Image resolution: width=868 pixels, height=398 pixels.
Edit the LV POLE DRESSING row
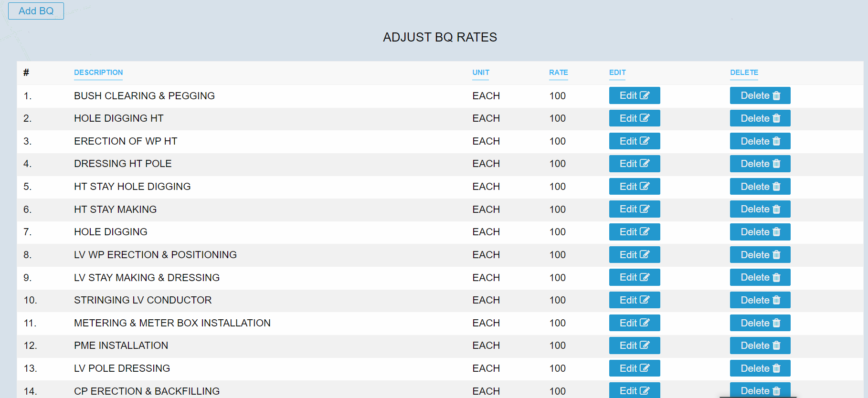point(635,368)
